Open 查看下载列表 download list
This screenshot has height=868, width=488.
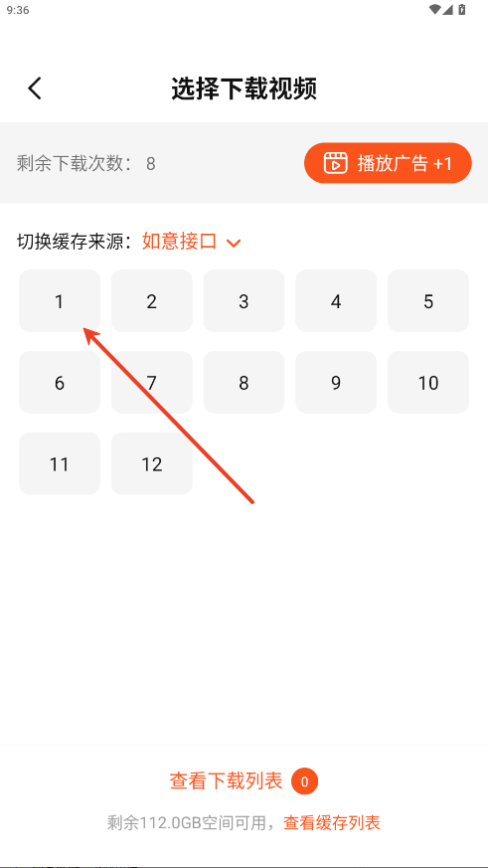click(226, 781)
